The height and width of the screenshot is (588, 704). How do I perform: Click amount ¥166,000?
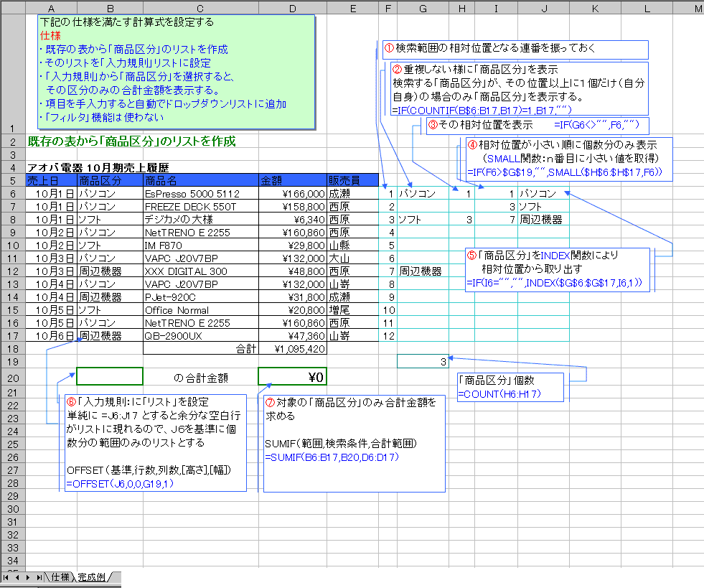coord(293,194)
